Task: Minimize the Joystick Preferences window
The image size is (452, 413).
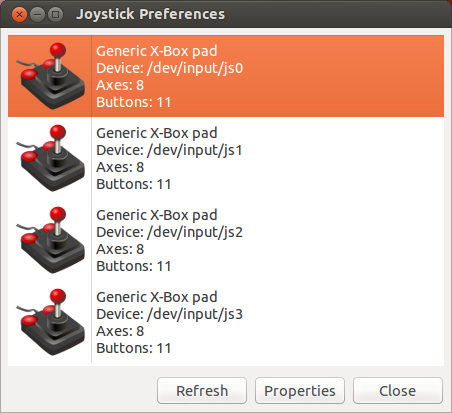Action: point(37,15)
